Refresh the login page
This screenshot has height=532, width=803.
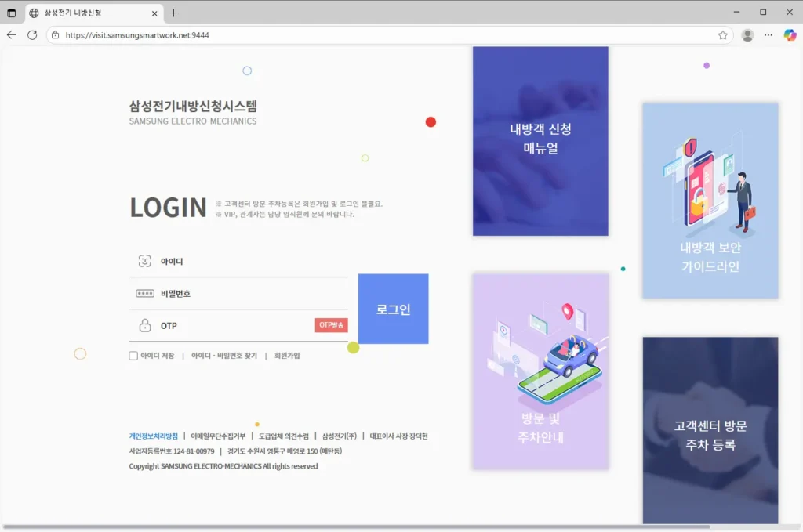31,34
